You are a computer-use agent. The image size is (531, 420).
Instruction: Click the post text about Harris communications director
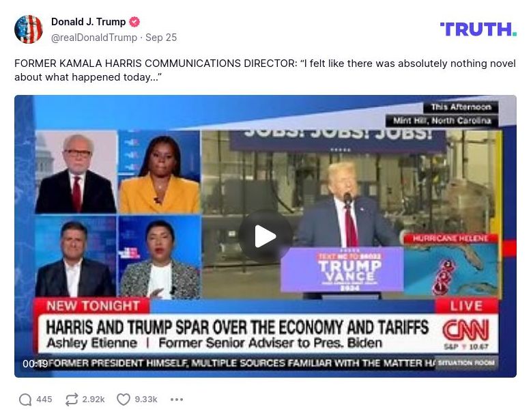[x=265, y=70]
